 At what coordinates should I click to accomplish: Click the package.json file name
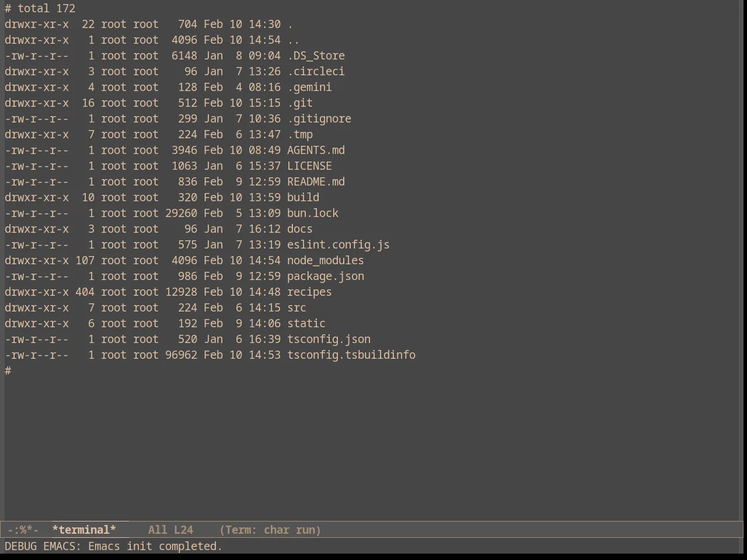[326, 276]
